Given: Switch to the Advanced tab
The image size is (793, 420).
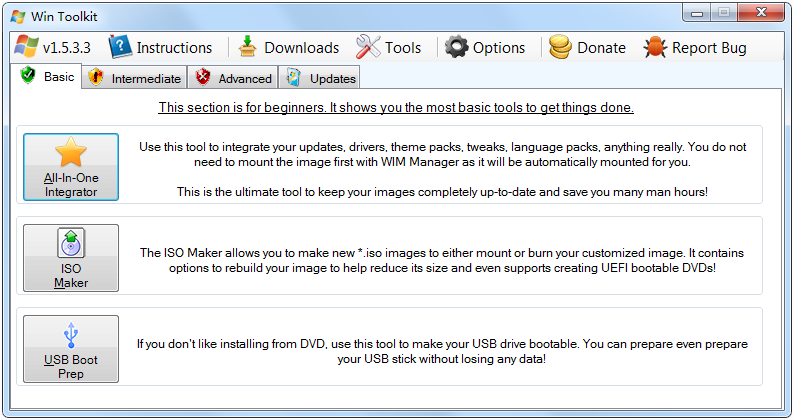Looking at the screenshot, I should point(233,77).
